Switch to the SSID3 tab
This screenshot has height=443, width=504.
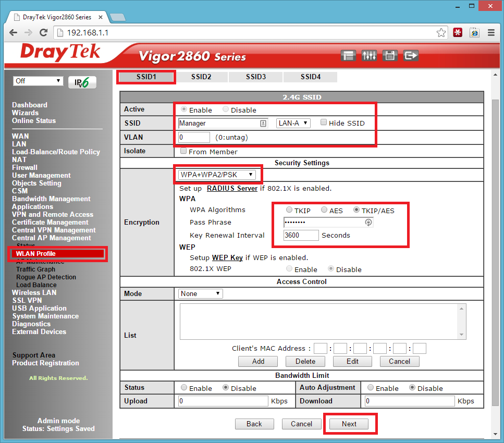click(x=256, y=77)
